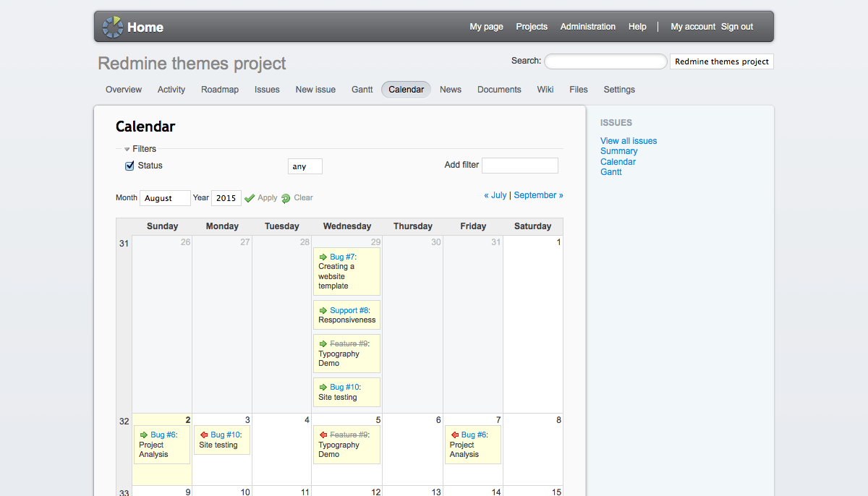Go to September via next-month link
This screenshot has width=868, height=496.
[538, 195]
